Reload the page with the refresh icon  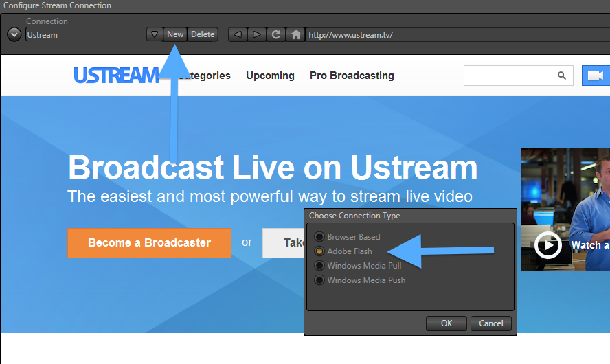276,34
